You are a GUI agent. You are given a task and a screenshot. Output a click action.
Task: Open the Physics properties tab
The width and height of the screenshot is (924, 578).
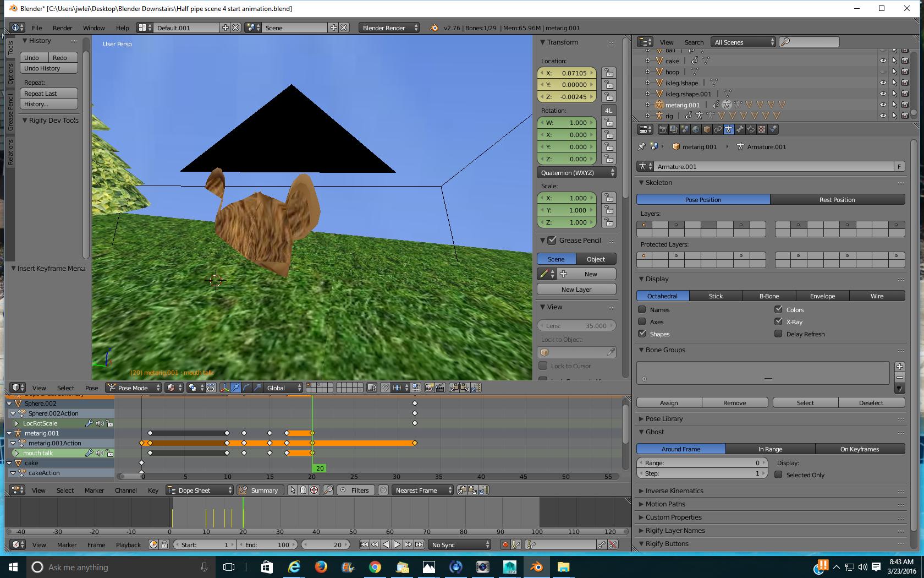pyautogui.click(x=773, y=129)
